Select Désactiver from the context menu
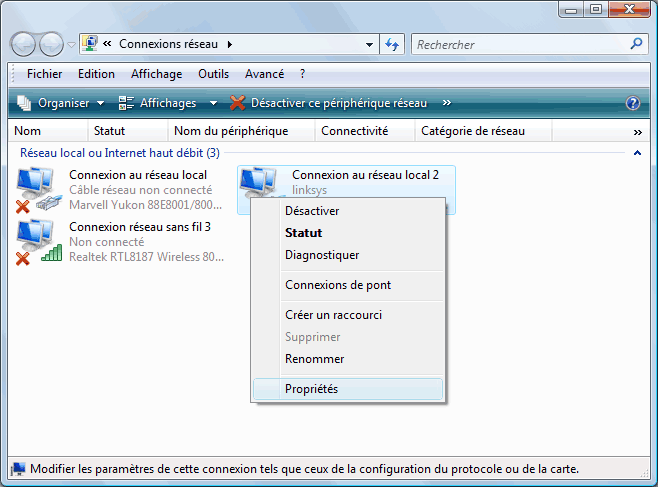Screen dimensions: 658x487 tap(312, 211)
